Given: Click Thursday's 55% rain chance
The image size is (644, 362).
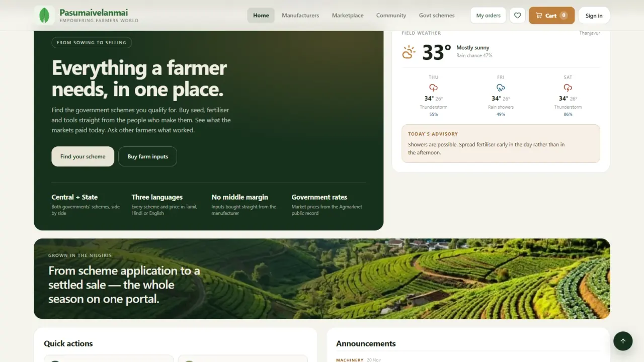Looking at the screenshot, I should coord(433,115).
